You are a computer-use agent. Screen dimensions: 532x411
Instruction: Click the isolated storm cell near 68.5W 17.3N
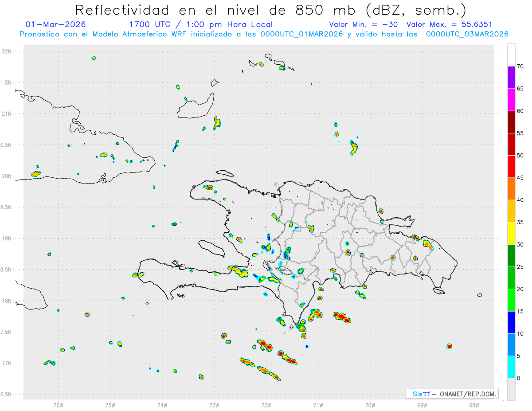pyautogui.click(x=449, y=346)
